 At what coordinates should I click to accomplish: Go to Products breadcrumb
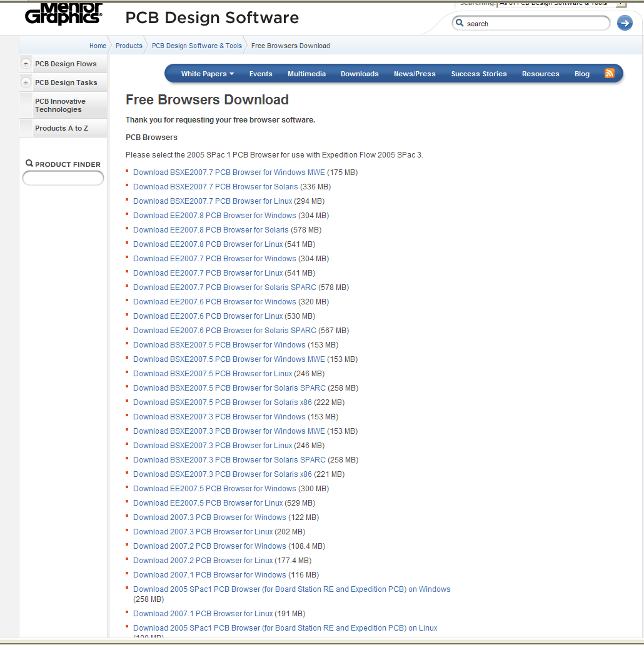pos(129,46)
